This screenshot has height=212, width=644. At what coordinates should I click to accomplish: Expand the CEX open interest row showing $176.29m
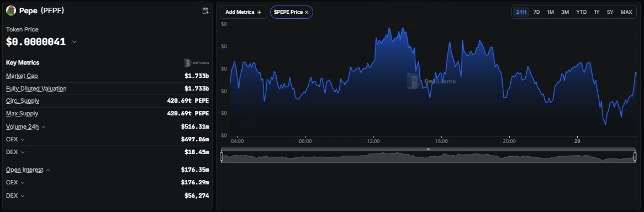point(23,182)
